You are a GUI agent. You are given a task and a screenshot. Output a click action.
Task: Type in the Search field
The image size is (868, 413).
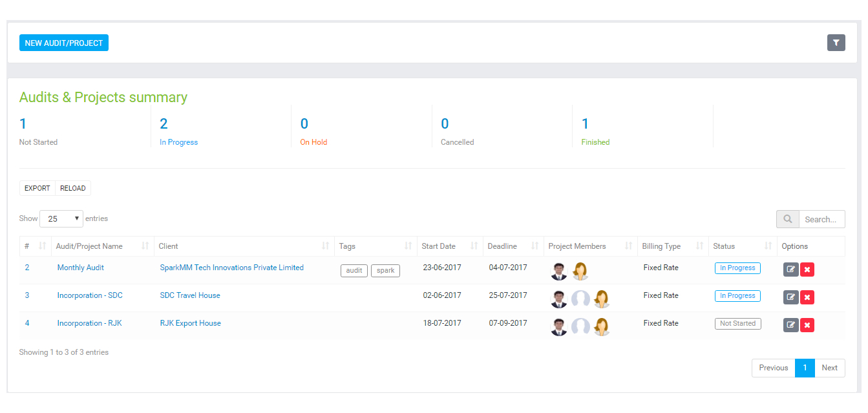(x=821, y=219)
